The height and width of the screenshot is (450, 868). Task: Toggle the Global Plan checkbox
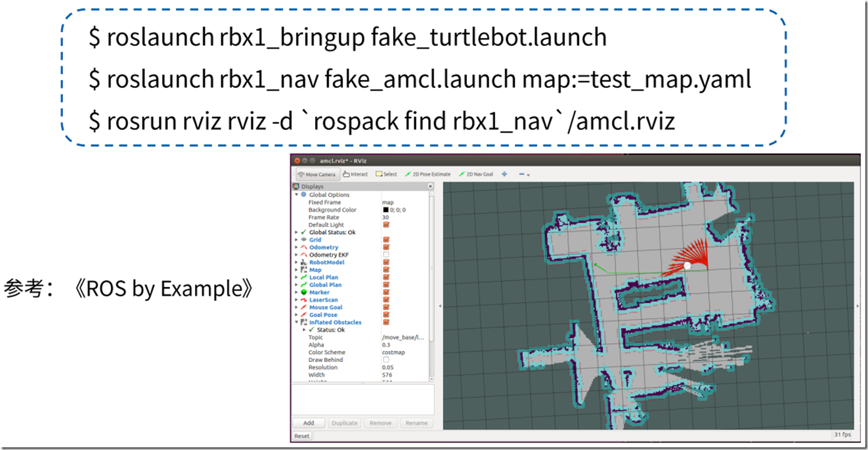point(386,285)
